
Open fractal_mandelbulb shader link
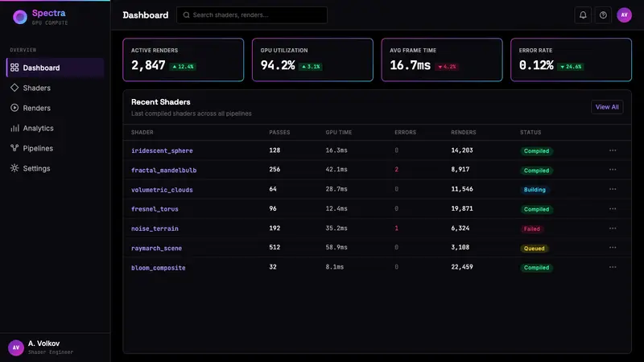coord(163,170)
